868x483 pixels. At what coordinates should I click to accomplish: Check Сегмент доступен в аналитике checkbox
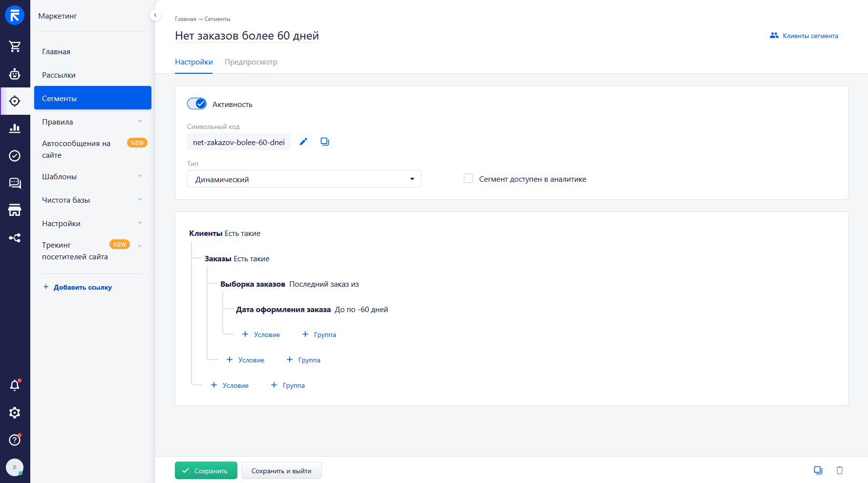468,178
